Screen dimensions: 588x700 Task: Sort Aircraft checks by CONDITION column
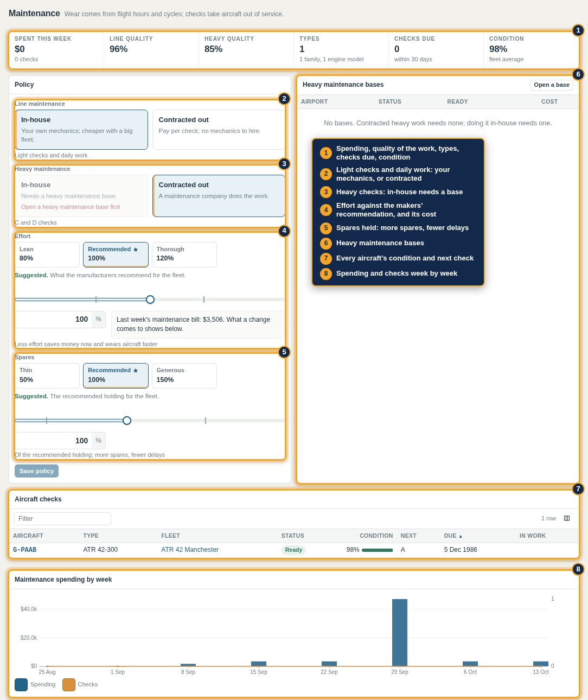coord(376,536)
